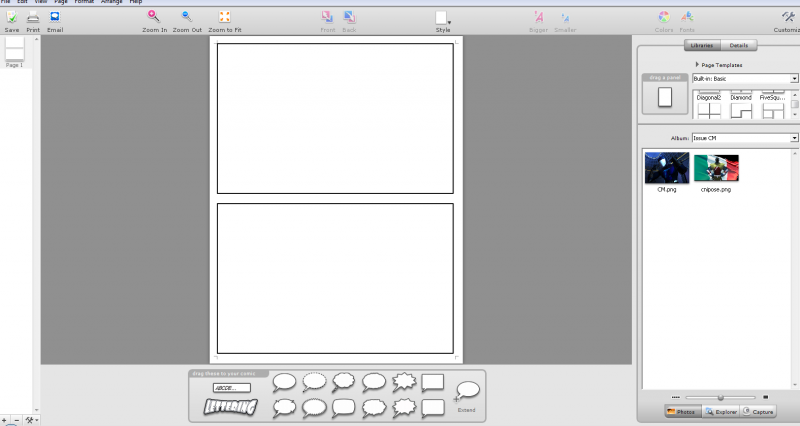Add a page with the plus button
The width and height of the screenshot is (800, 426).
click(x=5, y=420)
